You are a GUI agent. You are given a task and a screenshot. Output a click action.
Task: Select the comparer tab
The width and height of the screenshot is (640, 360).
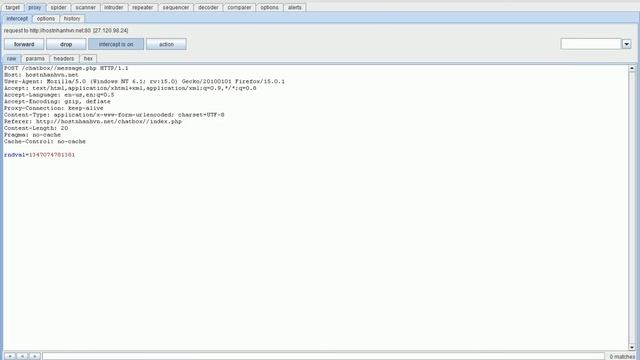[x=239, y=7]
